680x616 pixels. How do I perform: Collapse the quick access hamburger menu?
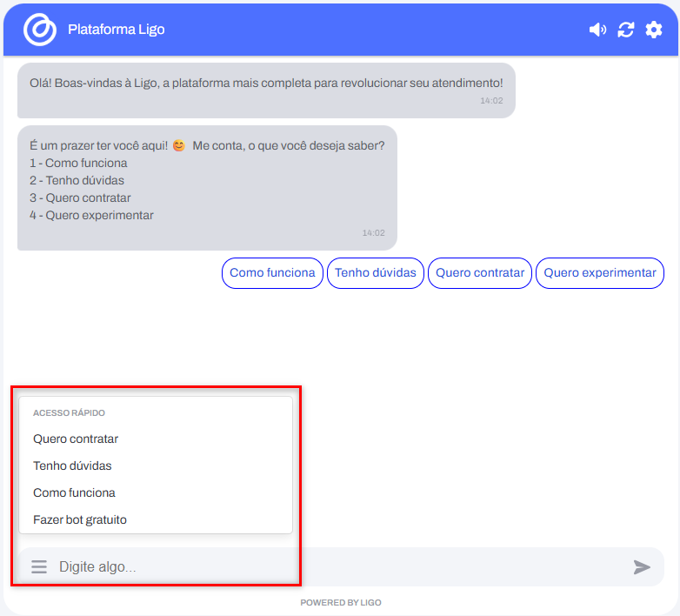point(39,567)
